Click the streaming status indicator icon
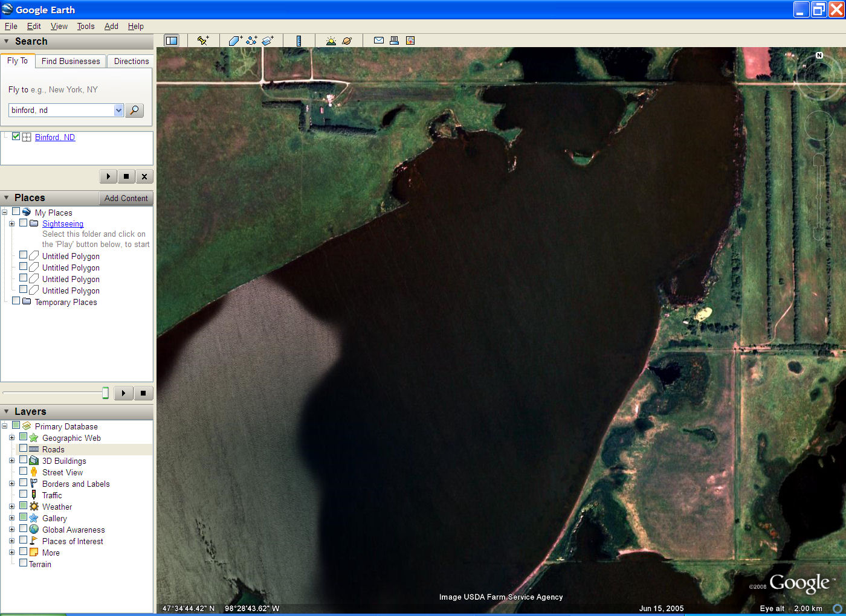The width and height of the screenshot is (846, 616). tap(838, 608)
